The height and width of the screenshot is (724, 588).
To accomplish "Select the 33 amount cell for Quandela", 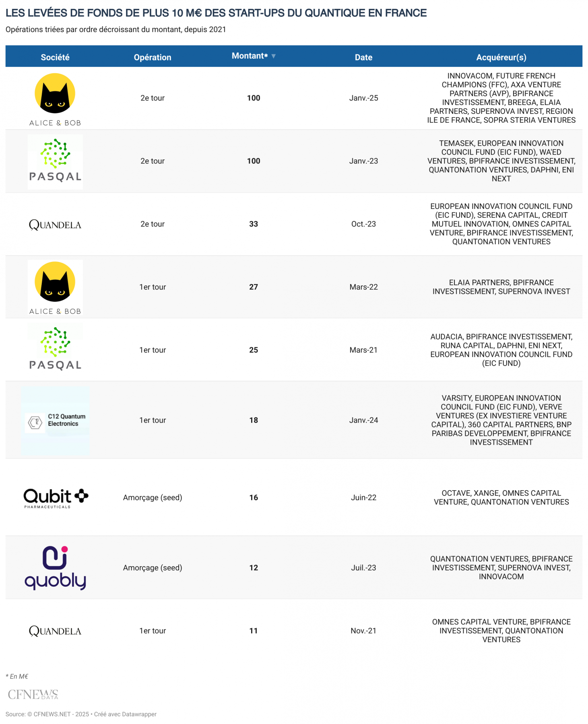I will click(x=254, y=224).
